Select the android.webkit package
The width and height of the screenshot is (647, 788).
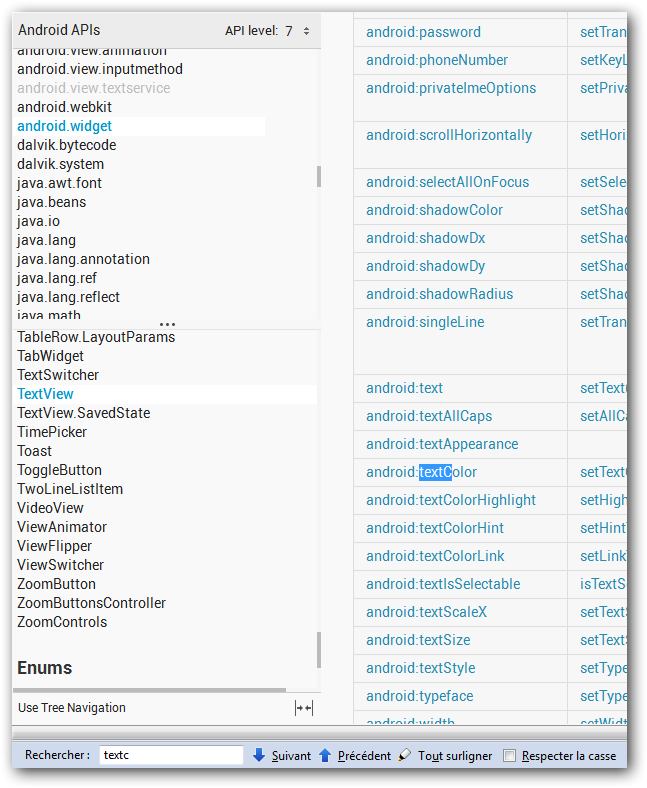pos(64,107)
